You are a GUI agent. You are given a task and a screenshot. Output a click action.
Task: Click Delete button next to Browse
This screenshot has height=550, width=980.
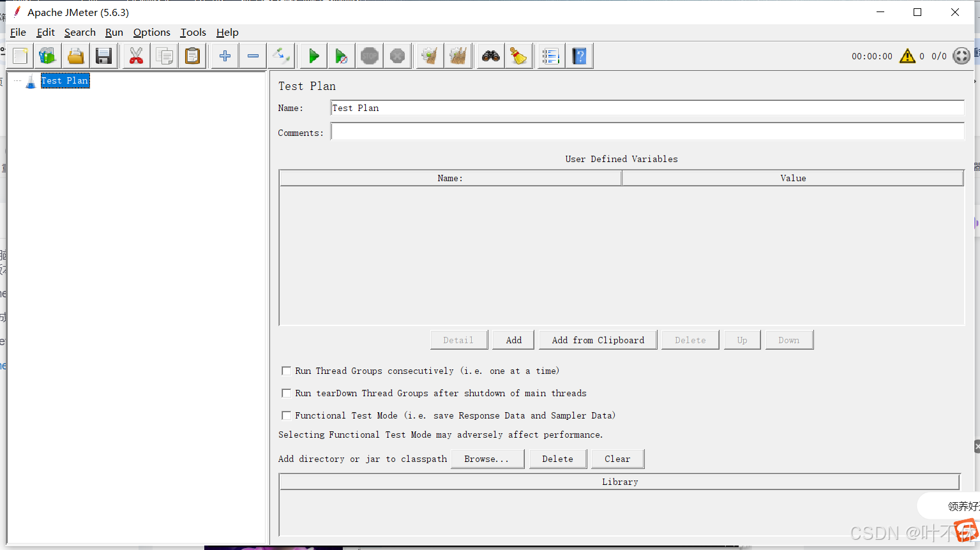[x=558, y=459]
